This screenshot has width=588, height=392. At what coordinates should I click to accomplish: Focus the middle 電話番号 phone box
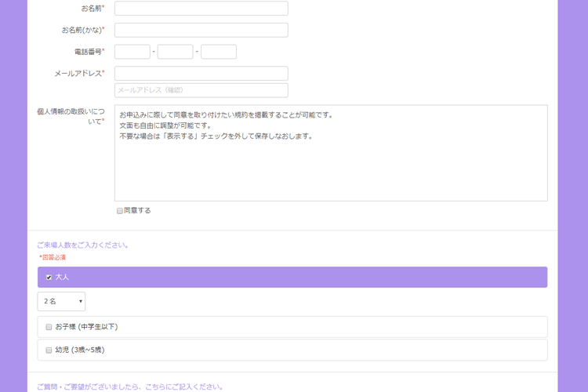point(175,52)
